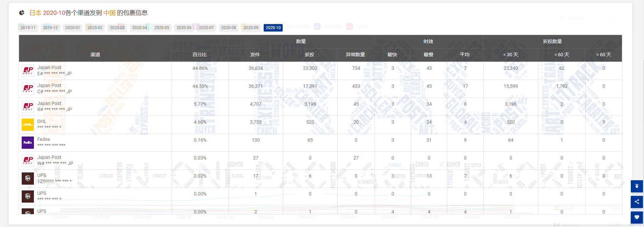The height and width of the screenshot is (227, 644).
Task: Click the FedEx logo in the table
Action: tap(28, 142)
